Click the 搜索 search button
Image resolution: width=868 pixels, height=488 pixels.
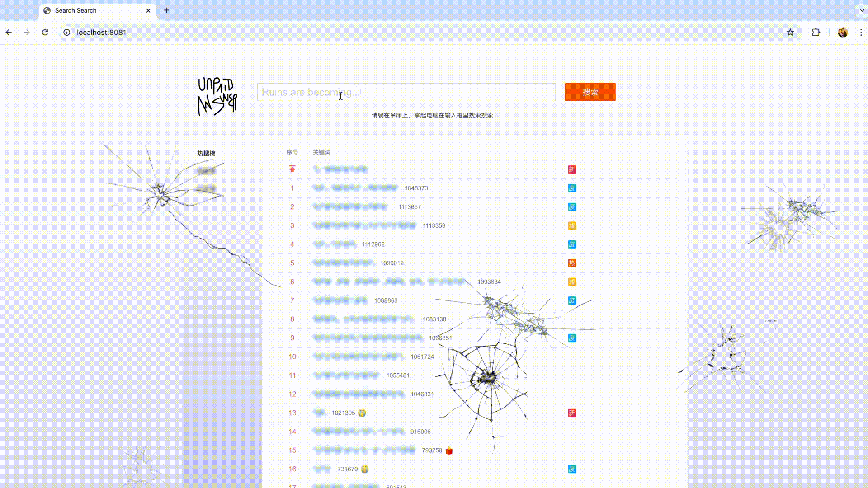(x=590, y=92)
